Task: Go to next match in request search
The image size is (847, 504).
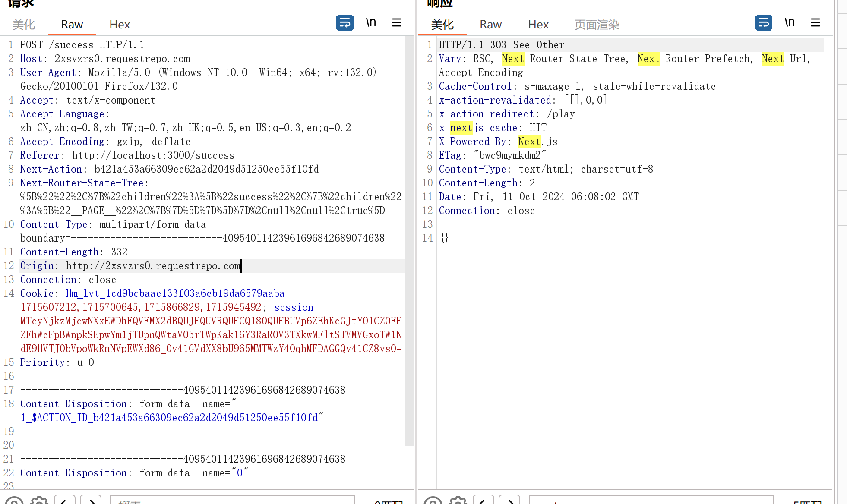Action: click(x=91, y=501)
